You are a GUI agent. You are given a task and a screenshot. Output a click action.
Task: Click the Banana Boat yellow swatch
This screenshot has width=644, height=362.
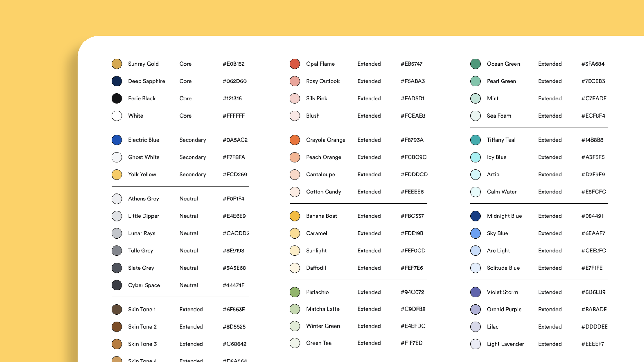294,216
